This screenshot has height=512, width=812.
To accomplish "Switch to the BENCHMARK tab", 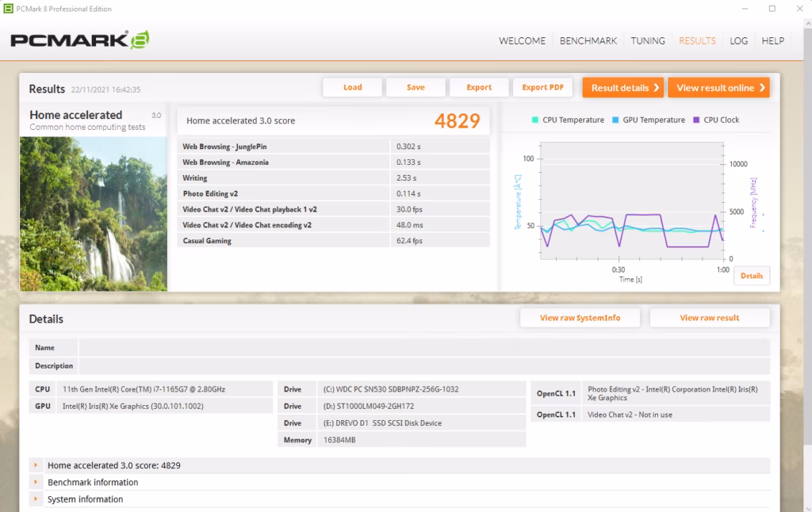I will coord(588,40).
